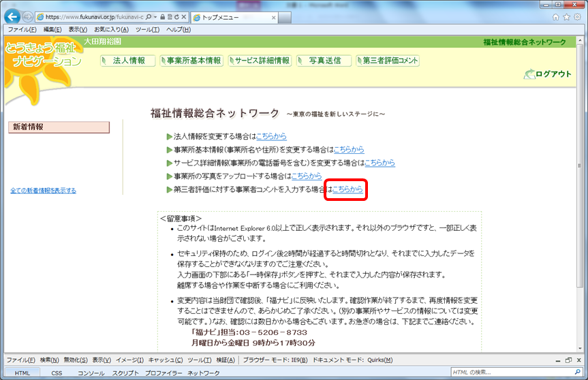Click the page scrollbar up arrow
Screen dimensions: 588x380
pos(580,39)
